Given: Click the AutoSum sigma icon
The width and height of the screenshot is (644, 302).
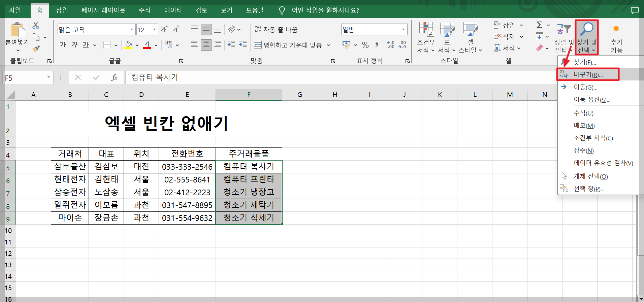Looking at the screenshot, I should tap(540, 25).
